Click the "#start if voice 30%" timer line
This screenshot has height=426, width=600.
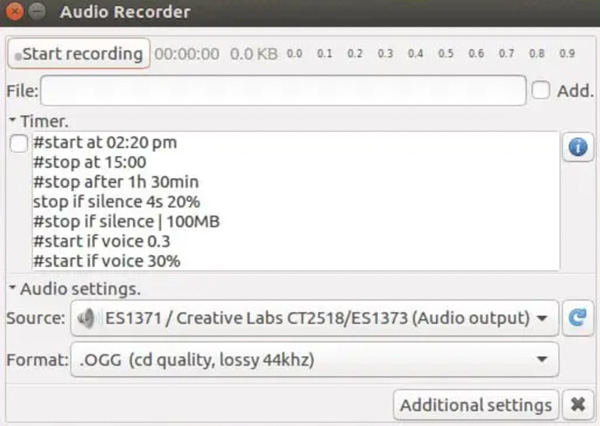106,261
